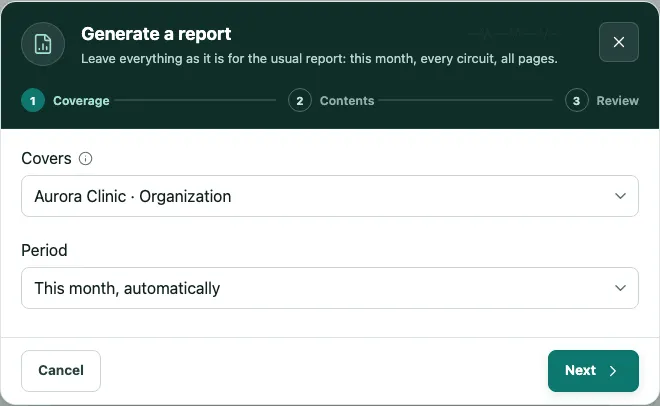Cancel report generation

pos(61,371)
